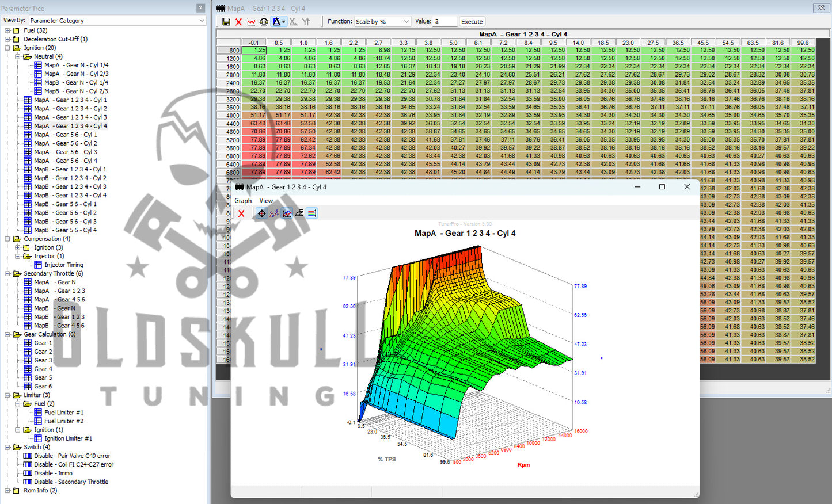Image resolution: width=832 pixels, height=504 pixels.
Task: Toggle the rainbow color bands icon
Action: click(x=311, y=213)
